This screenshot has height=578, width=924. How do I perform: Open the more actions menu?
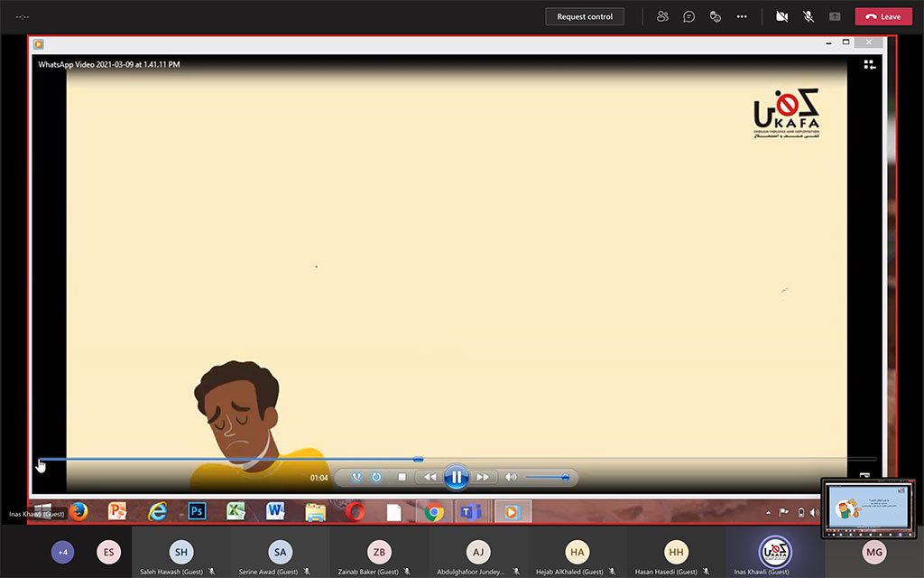(x=742, y=16)
